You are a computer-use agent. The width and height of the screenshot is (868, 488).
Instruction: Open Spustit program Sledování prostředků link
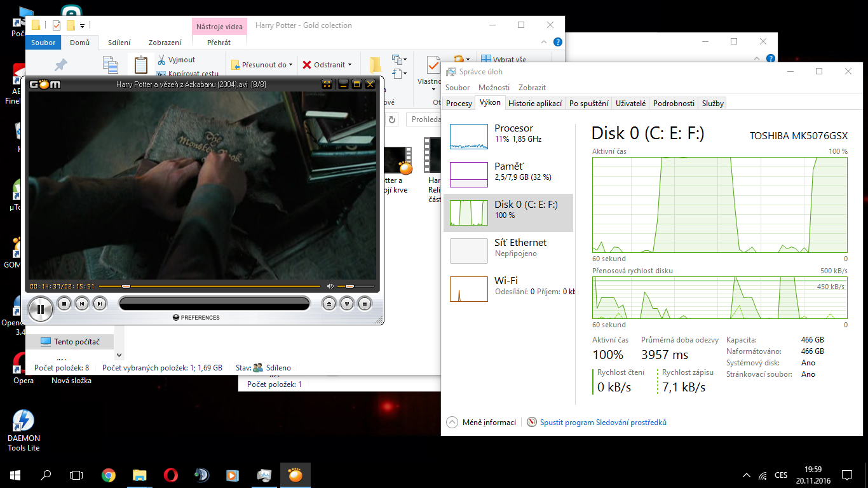pyautogui.click(x=597, y=423)
